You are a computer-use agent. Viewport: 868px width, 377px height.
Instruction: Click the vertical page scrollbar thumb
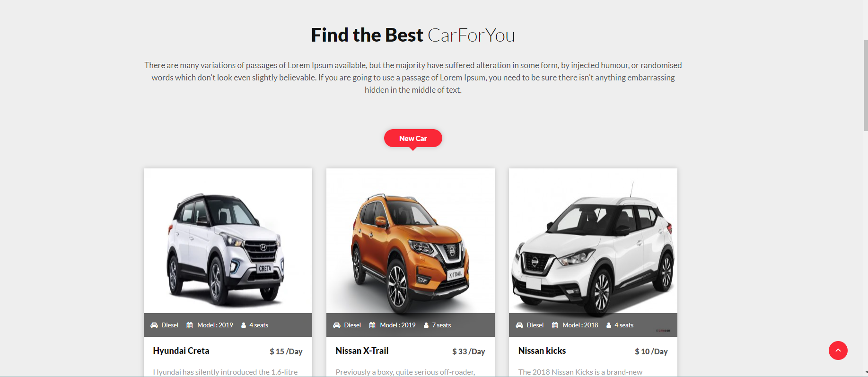point(866,85)
